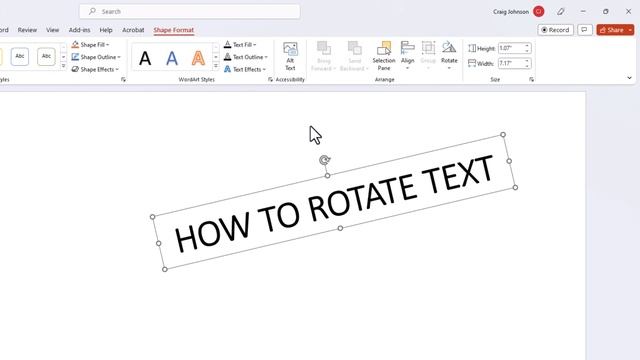Click the rotation handle above the text box

coord(324,160)
